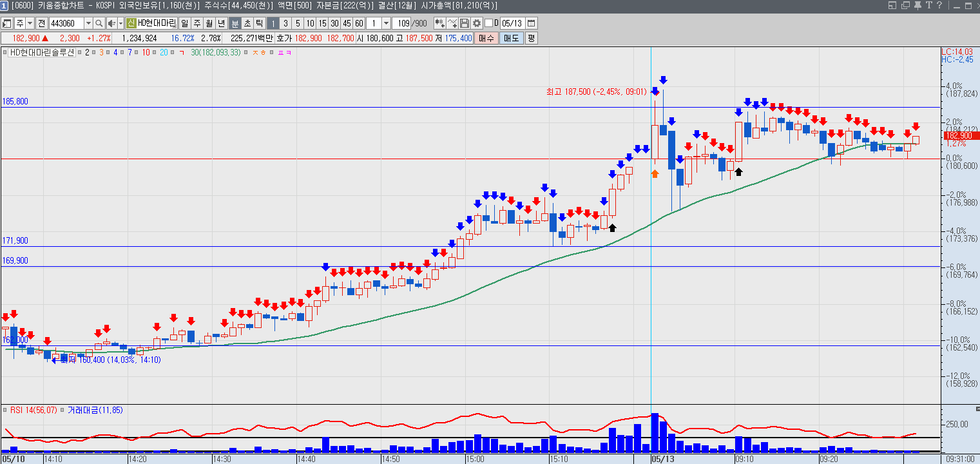Click the add indicator line icon
Viewport: 980px width, 464px height.
coord(452,23)
